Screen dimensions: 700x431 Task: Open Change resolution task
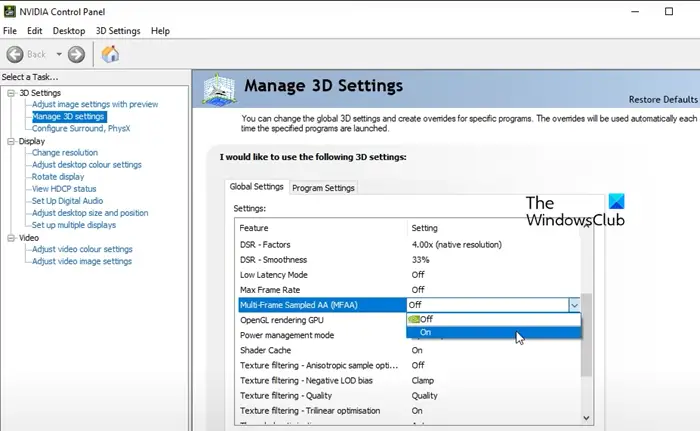tap(65, 152)
